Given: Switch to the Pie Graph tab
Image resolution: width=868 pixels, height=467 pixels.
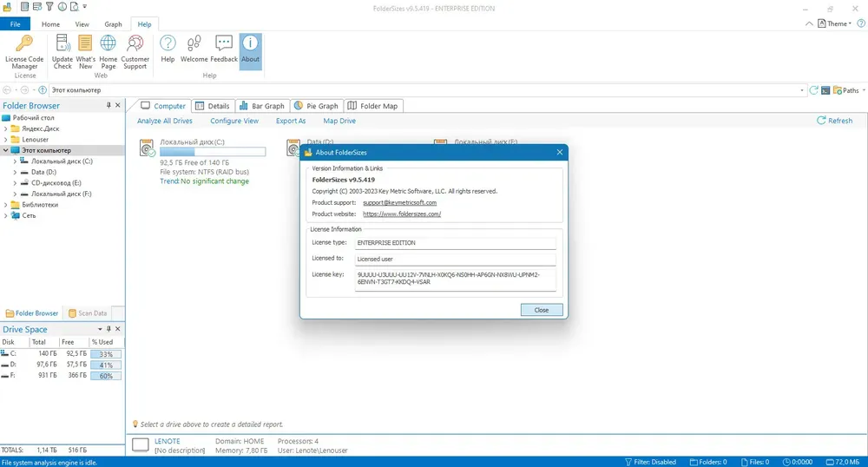Looking at the screenshot, I should [x=316, y=106].
